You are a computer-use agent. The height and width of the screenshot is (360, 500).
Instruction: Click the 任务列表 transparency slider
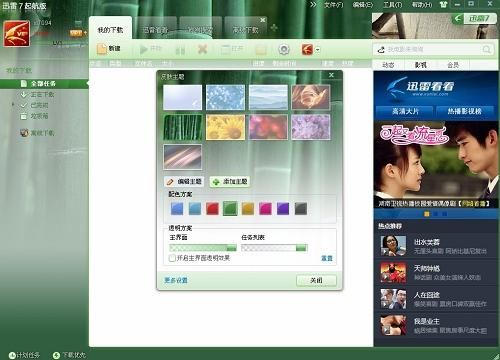pos(274,248)
